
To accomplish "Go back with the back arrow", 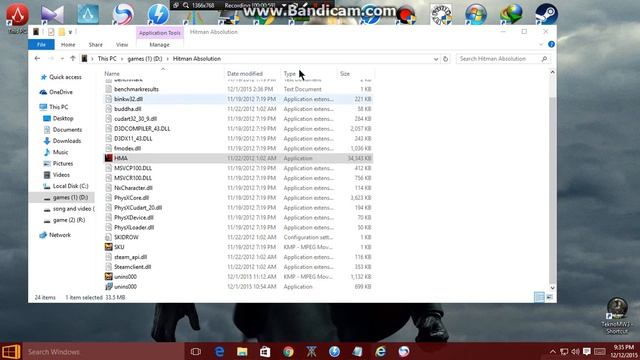I will 37,59.
